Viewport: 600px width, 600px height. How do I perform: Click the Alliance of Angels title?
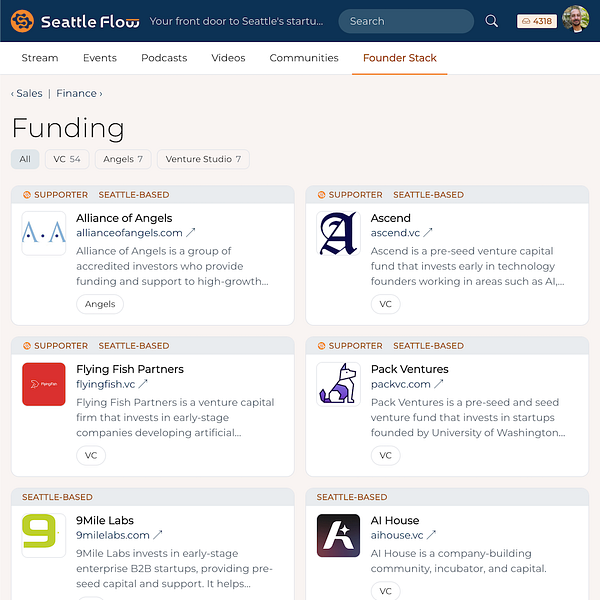124,218
